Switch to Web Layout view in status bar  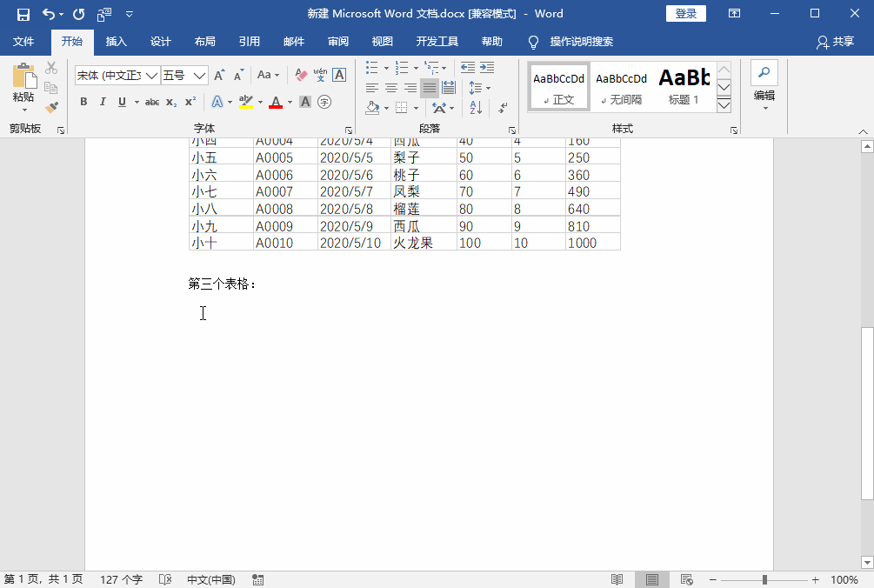point(687,579)
